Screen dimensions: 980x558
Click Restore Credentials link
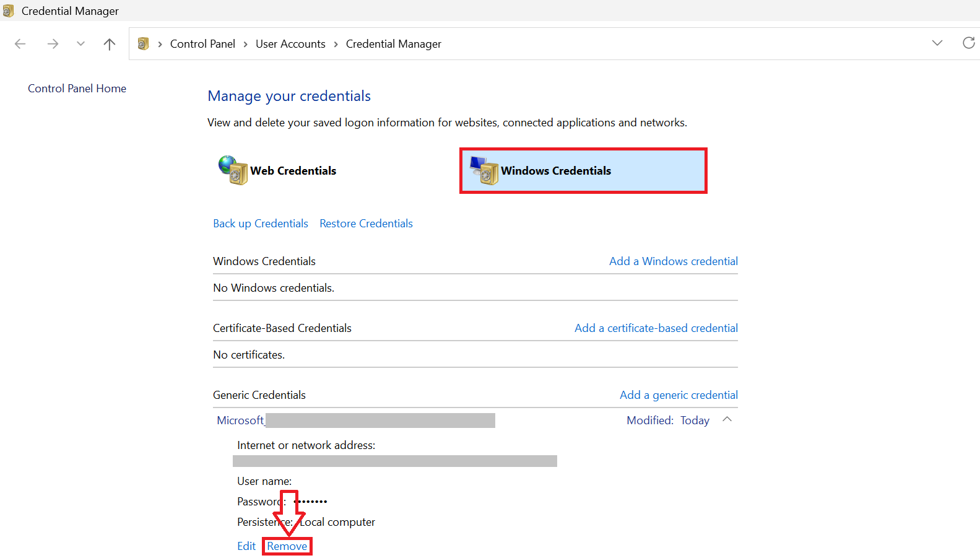pyautogui.click(x=366, y=224)
